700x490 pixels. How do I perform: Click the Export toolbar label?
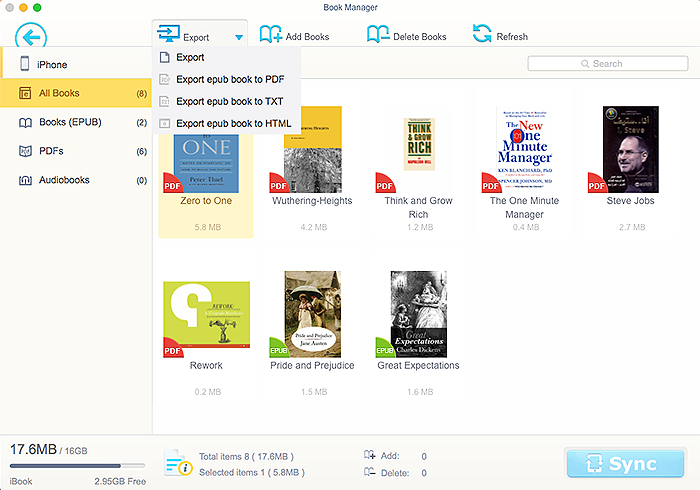tap(196, 37)
